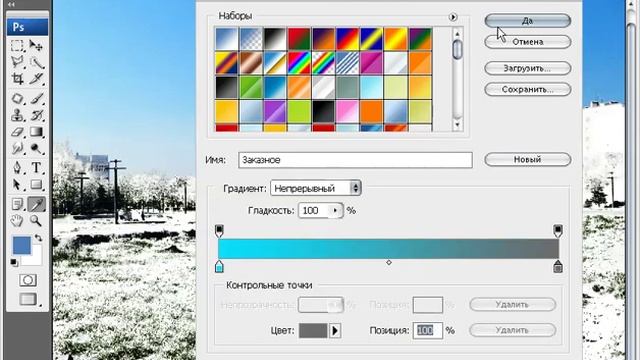This screenshot has height=360, width=640.
Task: Click the Гладкость value field
Action: [314, 211]
